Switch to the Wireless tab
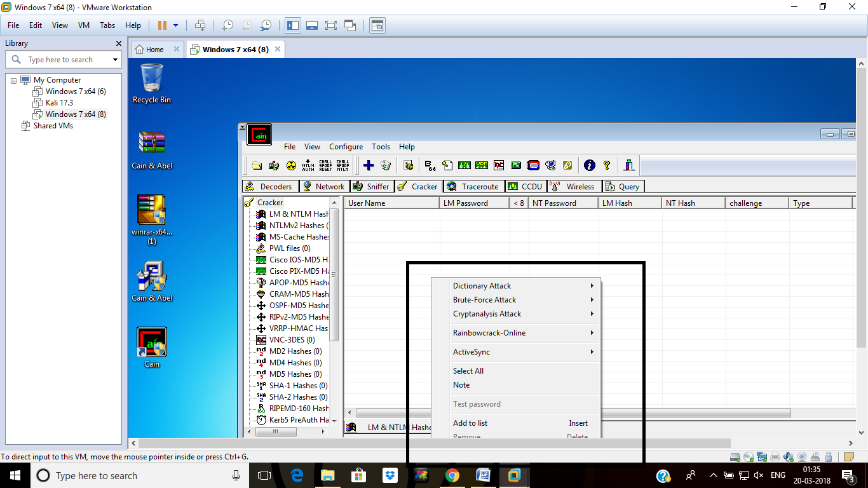Screen dimensions: 868x488 [573, 187]
